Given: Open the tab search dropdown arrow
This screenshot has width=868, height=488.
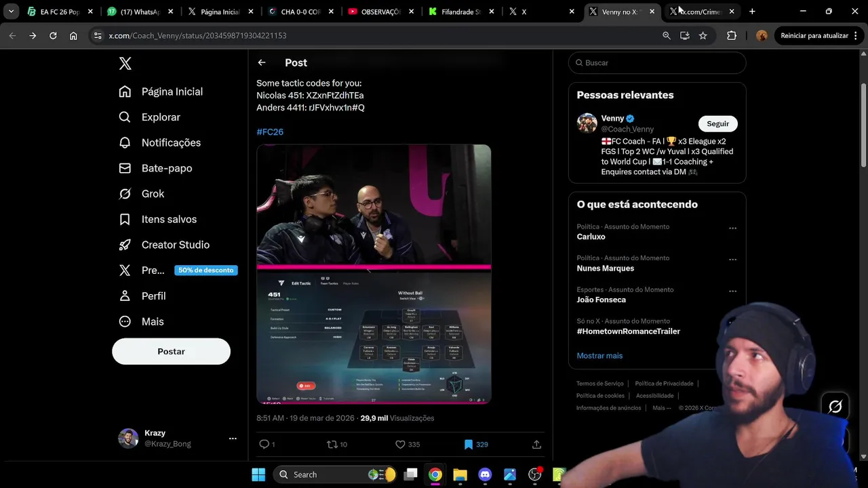Looking at the screenshot, I should (x=11, y=12).
